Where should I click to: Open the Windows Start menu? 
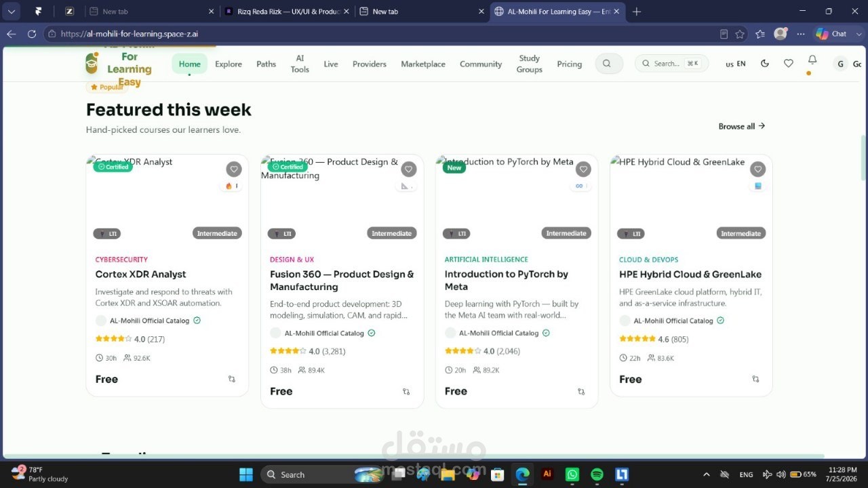tap(245, 474)
